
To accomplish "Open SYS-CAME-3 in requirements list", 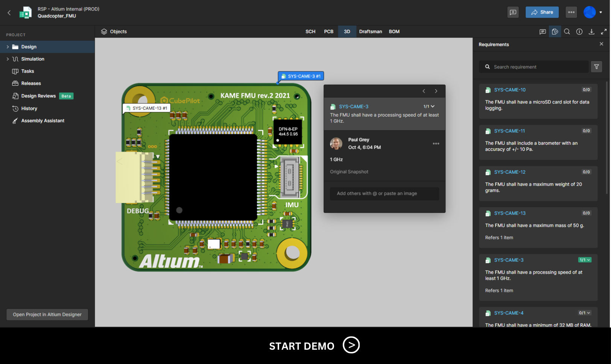I will click(x=509, y=260).
